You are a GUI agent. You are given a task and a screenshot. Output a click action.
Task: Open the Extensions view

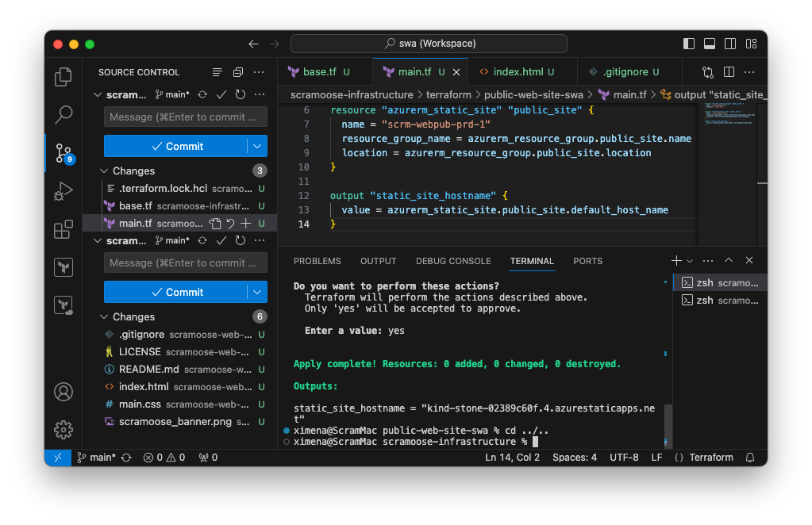(x=63, y=229)
